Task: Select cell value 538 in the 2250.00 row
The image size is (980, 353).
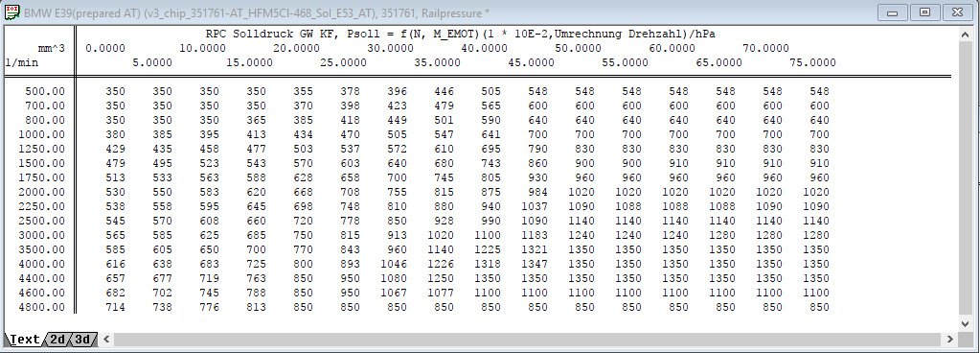Action: click(115, 206)
